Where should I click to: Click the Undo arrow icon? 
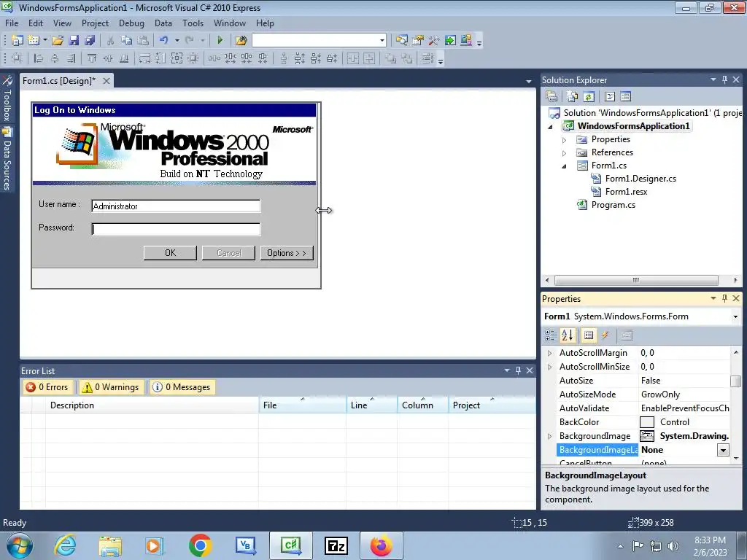(x=164, y=41)
